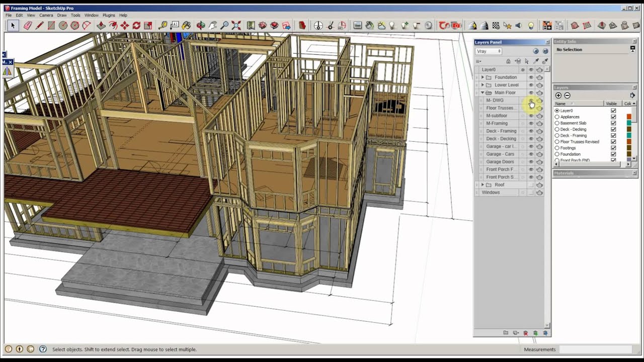Image resolution: width=644 pixels, height=362 pixels.
Task: Click the red V-Ray camera render icon
Action: click(456, 26)
